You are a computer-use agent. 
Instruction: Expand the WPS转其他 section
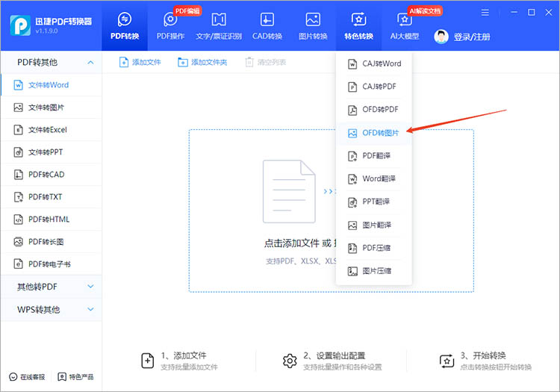coord(51,310)
